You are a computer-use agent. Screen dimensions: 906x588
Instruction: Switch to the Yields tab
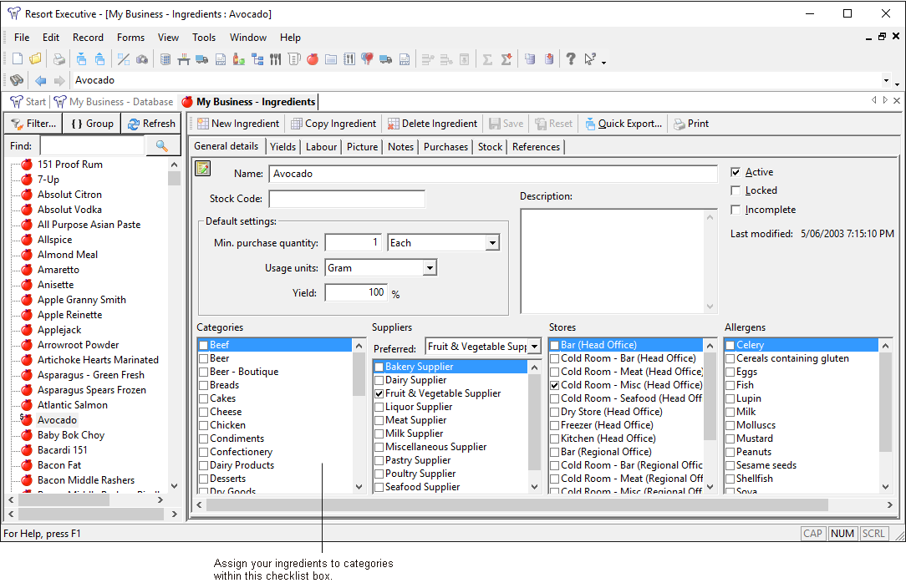(283, 147)
